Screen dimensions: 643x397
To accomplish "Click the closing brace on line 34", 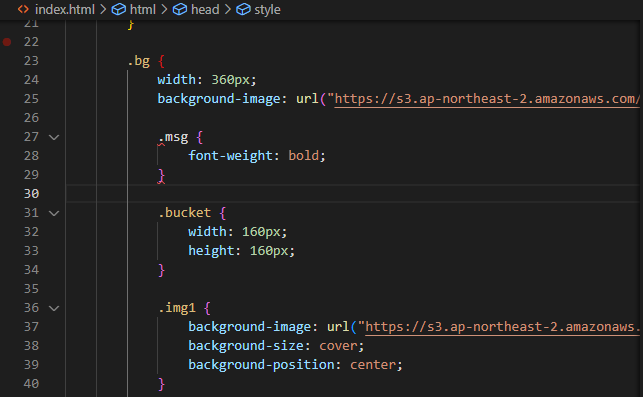I will pos(162,270).
